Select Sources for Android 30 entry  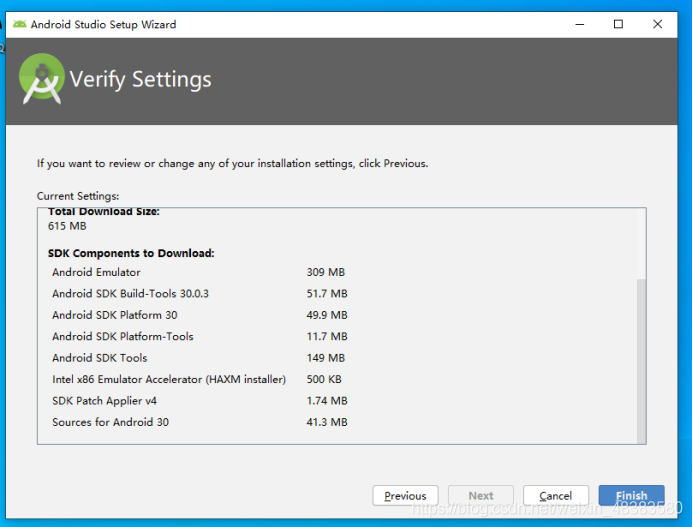(x=110, y=422)
